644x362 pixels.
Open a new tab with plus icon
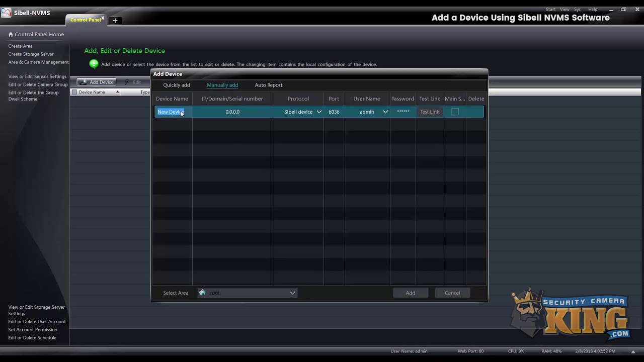coord(115,20)
